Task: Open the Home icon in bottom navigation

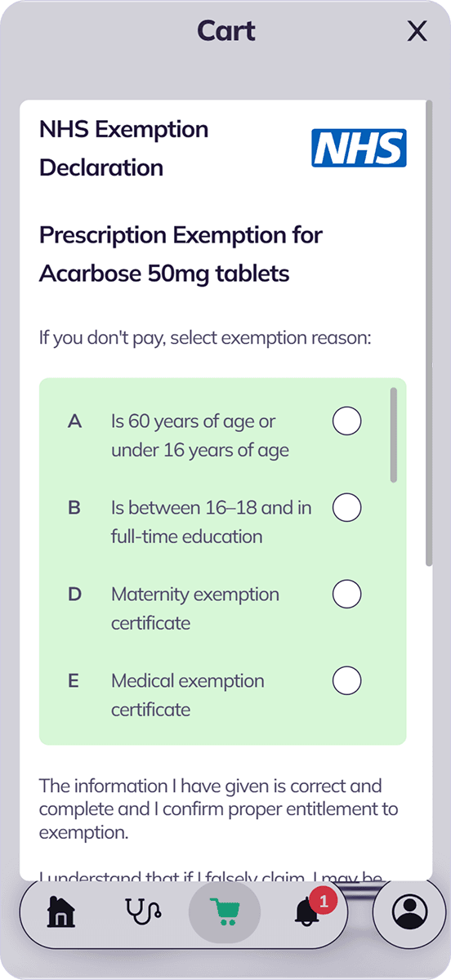Action: point(61,912)
